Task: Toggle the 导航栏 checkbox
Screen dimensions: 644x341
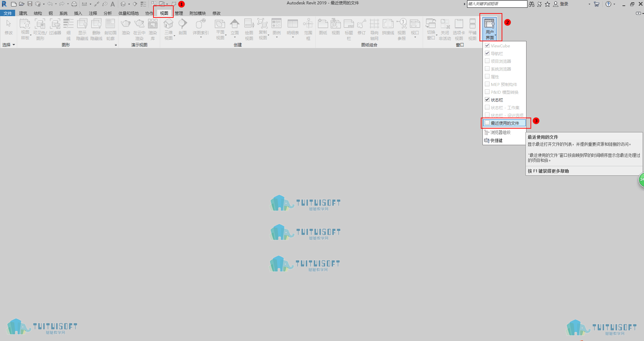Action: coord(487,53)
